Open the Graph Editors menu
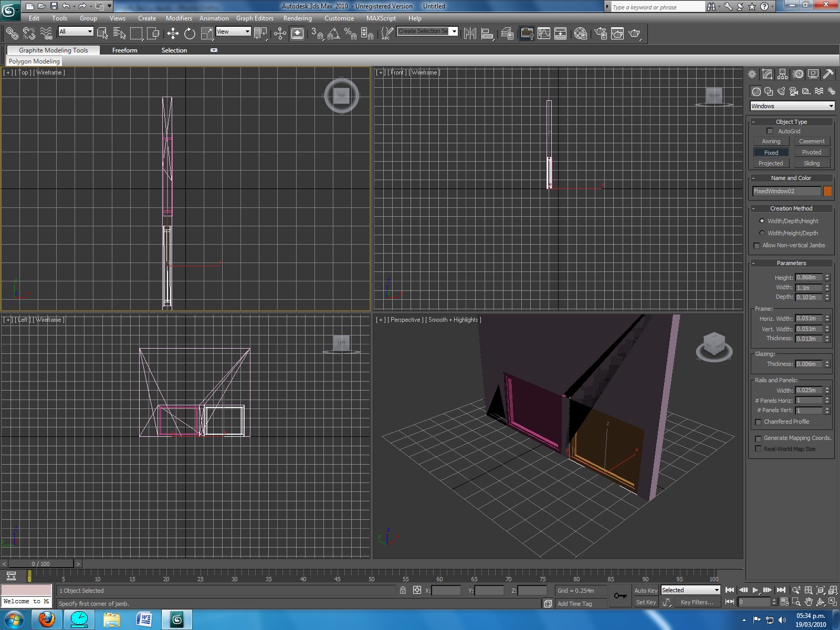840x630 pixels. [255, 18]
